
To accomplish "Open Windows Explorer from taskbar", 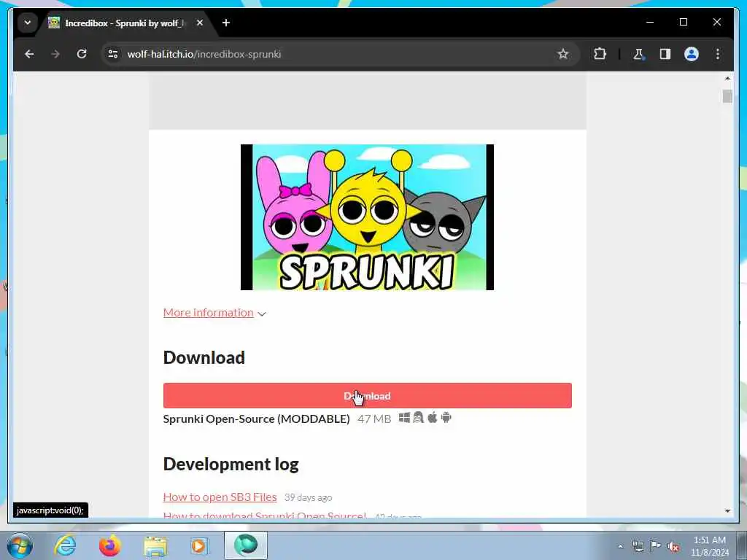I will [155, 546].
